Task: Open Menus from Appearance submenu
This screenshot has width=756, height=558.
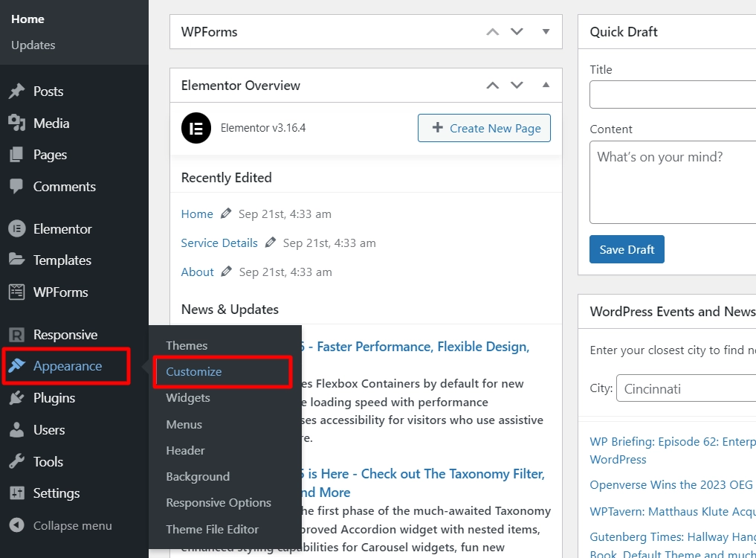Action: (x=184, y=424)
